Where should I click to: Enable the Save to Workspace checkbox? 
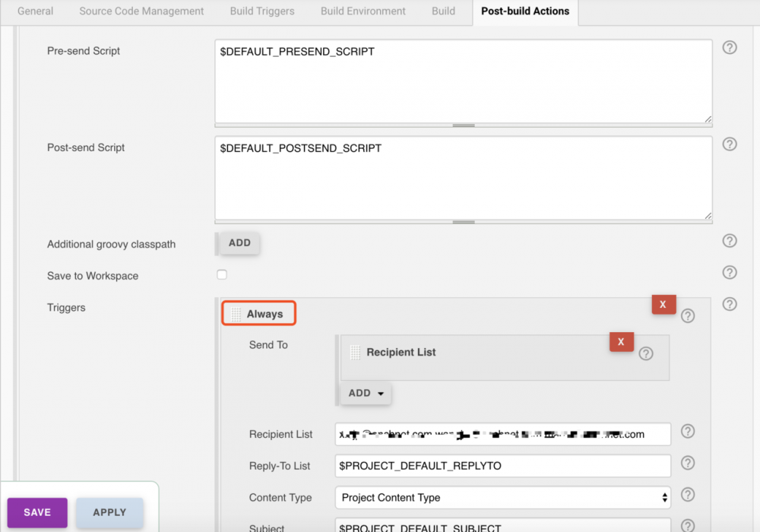(x=221, y=274)
